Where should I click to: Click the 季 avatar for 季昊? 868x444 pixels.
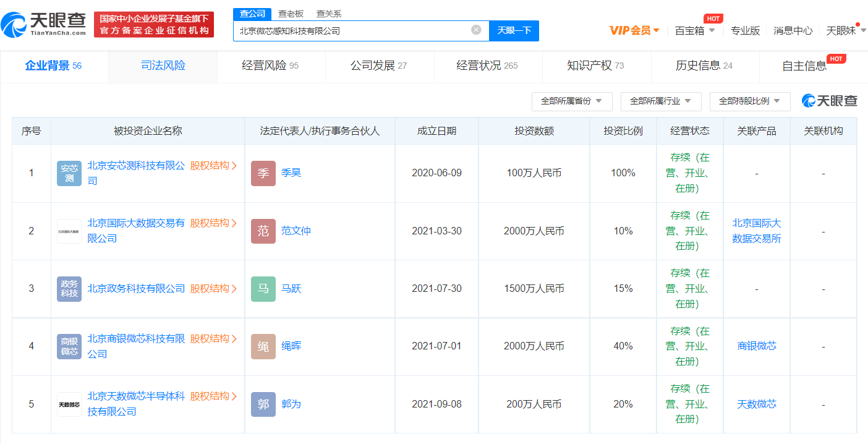click(x=263, y=173)
